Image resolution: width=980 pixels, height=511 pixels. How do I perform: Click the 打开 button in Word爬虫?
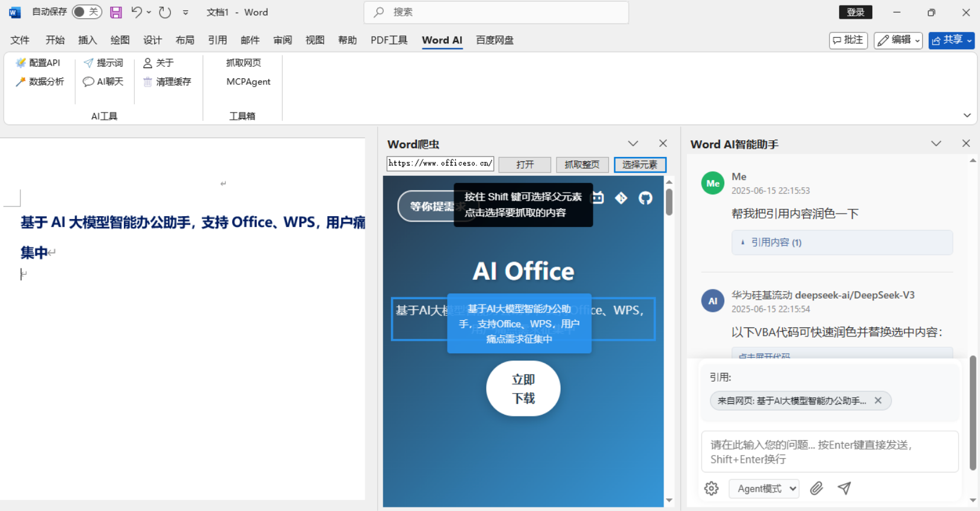click(525, 164)
